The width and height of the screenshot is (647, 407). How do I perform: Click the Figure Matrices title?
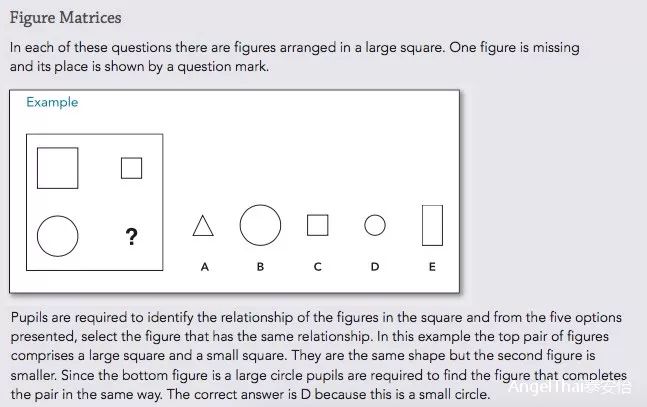point(66,18)
